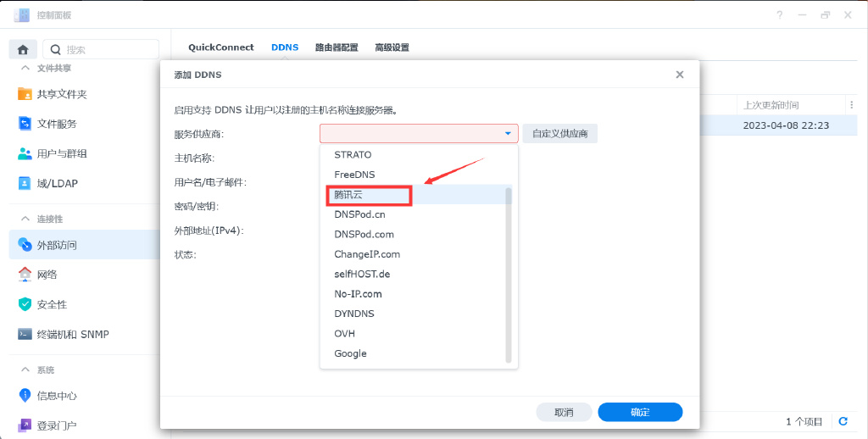Click the Terminal & SNMP (终端机和 SNMP) icon
The width and height of the screenshot is (868, 439).
tap(25, 334)
